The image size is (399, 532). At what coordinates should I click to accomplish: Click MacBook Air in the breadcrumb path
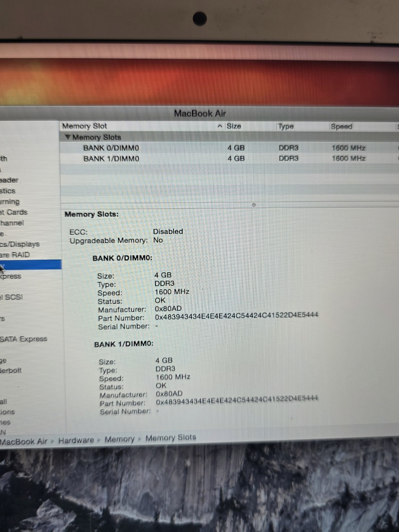pyautogui.click(x=23, y=441)
